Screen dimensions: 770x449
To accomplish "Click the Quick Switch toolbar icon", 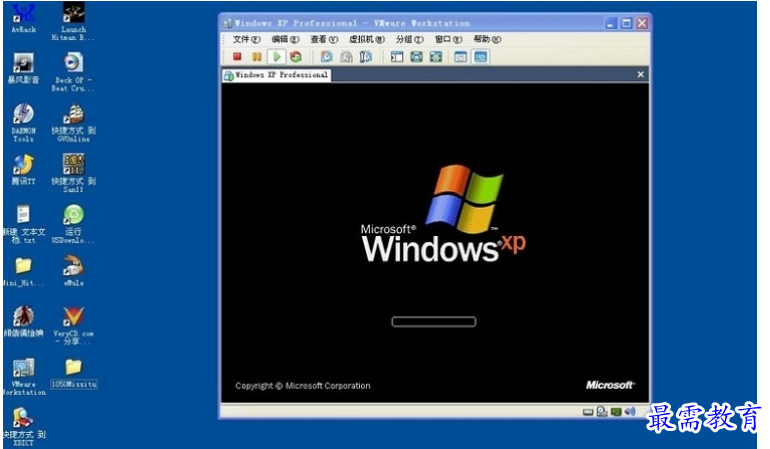I will (x=416, y=57).
